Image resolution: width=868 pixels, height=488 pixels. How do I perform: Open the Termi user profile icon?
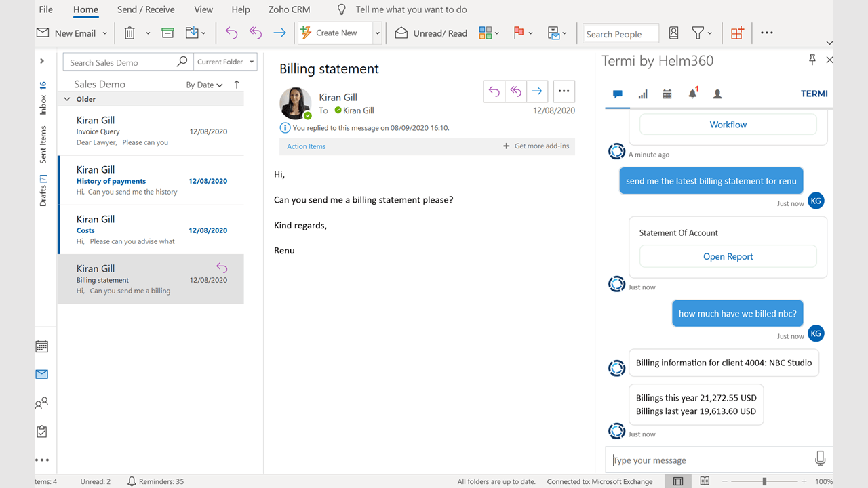click(x=717, y=94)
